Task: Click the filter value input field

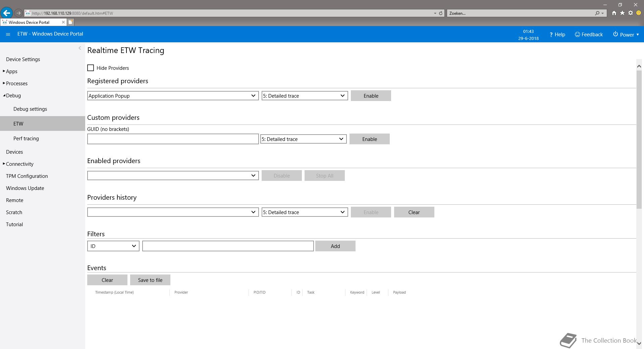Action: [x=228, y=246]
